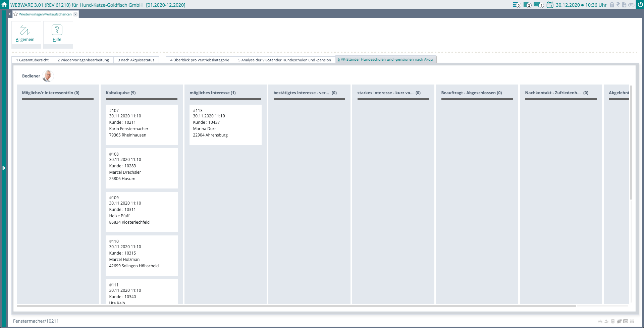Click the tab scroll-left arrow
This screenshot has height=328, width=644.
click(x=9, y=14)
